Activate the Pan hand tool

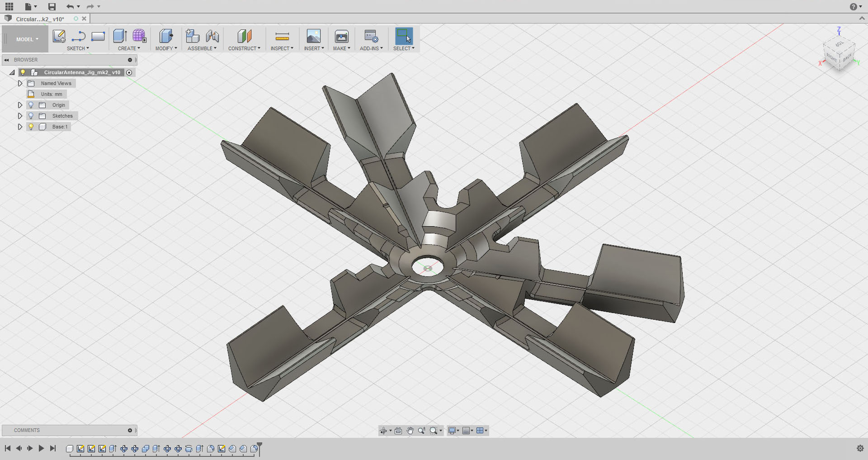coord(410,431)
